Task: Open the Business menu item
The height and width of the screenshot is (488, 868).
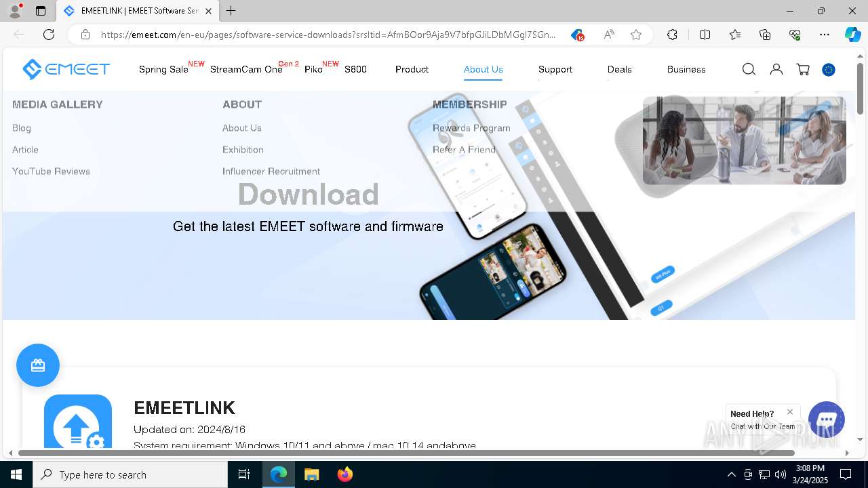Action: (x=686, y=69)
